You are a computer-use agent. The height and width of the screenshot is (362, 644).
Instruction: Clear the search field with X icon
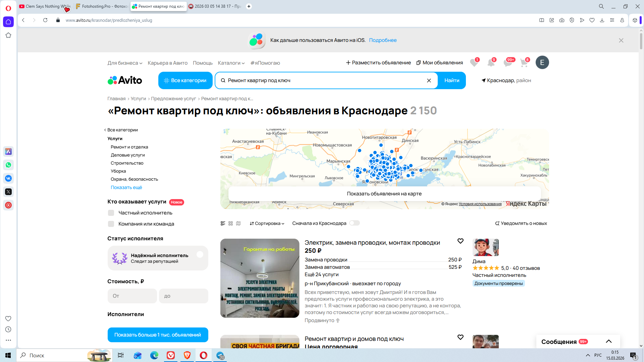coord(429,80)
